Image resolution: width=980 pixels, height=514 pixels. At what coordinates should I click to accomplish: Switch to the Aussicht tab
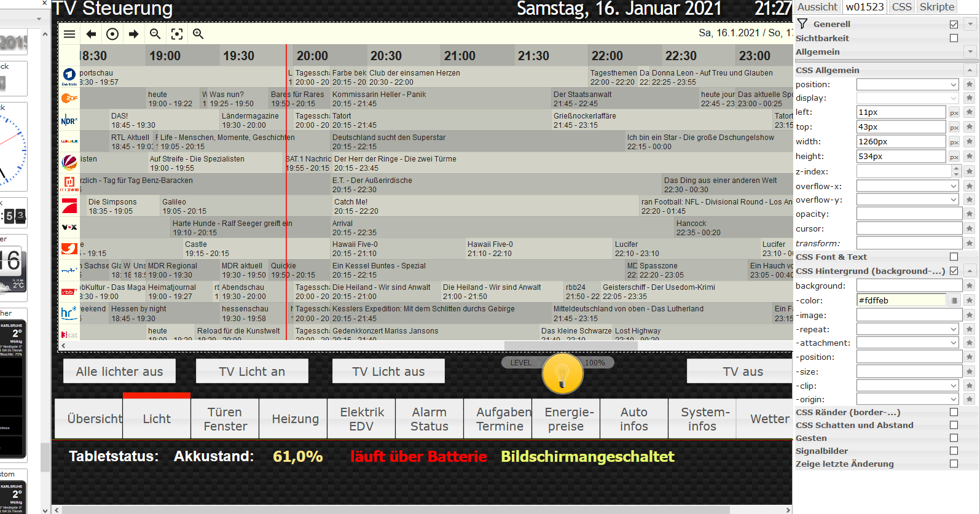point(817,7)
